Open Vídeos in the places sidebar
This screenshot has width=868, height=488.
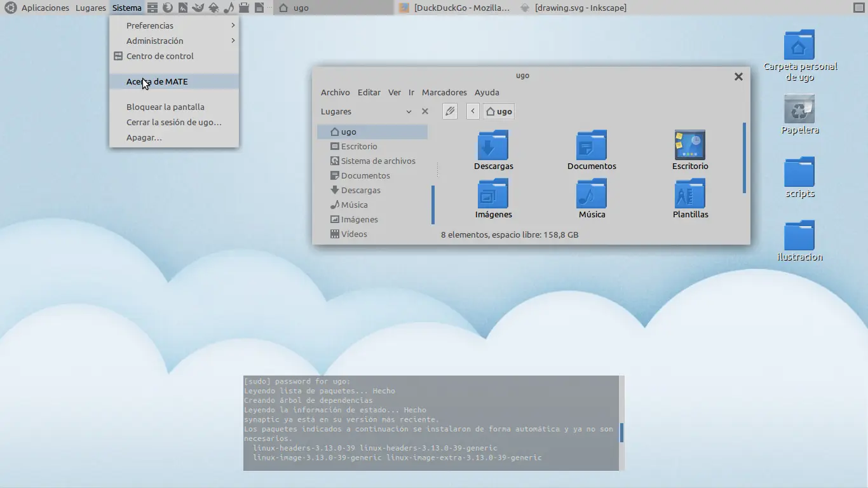pos(372,234)
